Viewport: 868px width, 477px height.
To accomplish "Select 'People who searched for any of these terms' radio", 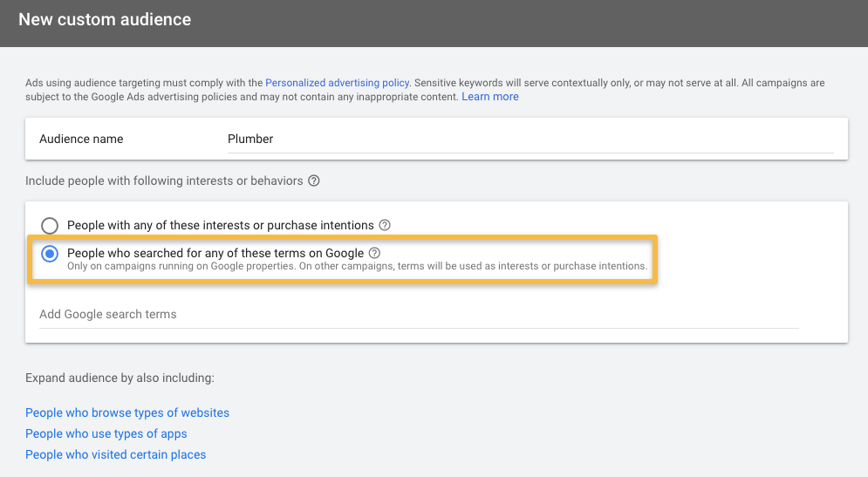I will [50, 254].
